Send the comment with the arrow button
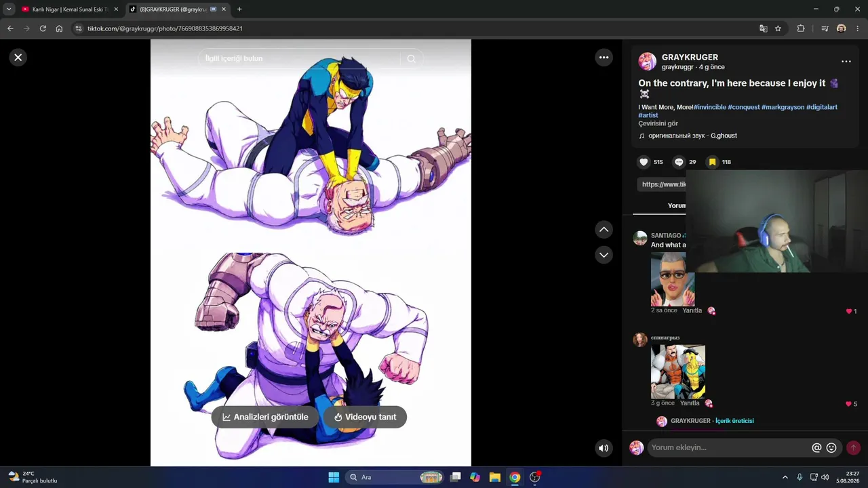This screenshot has height=488, width=868. point(853,448)
